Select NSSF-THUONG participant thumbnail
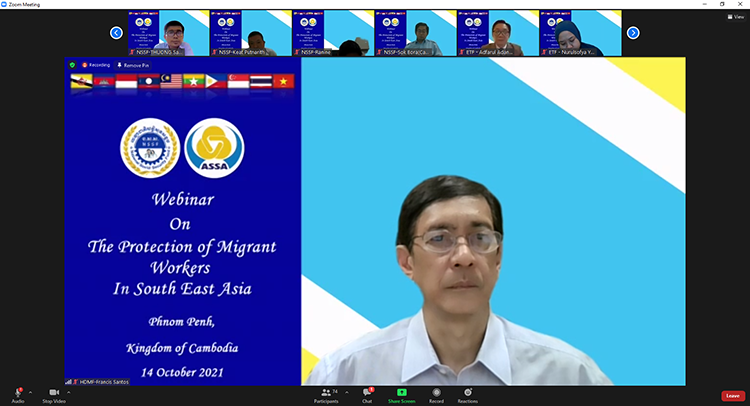This screenshot has width=750, height=406. [168, 33]
